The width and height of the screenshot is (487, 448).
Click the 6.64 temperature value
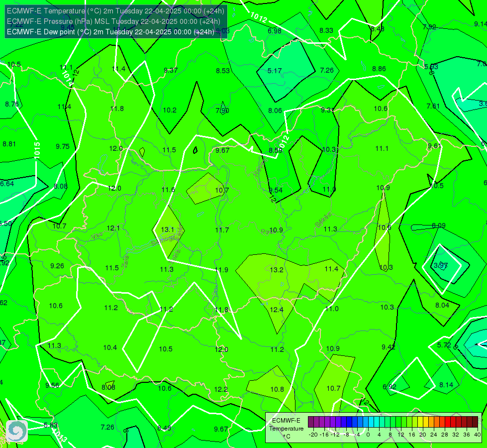click(x=7, y=184)
